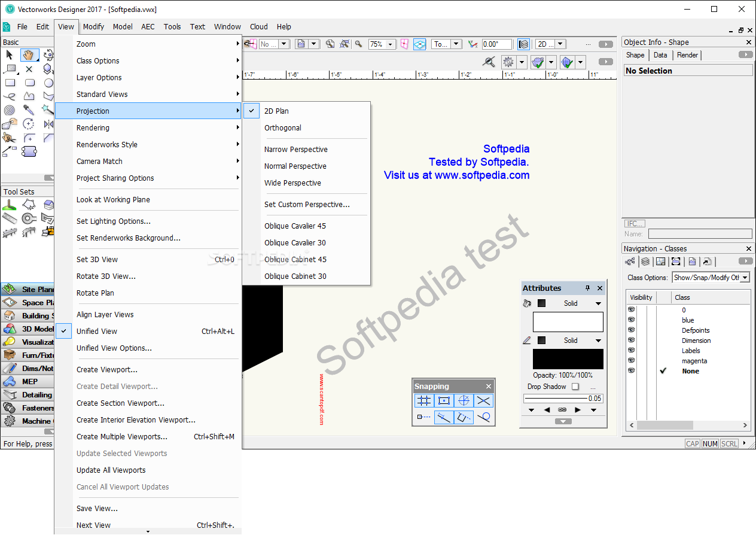The height and width of the screenshot is (538, 756).
Task: Toggle visibility eye for magenta class
Action: (x=631, y=361)
